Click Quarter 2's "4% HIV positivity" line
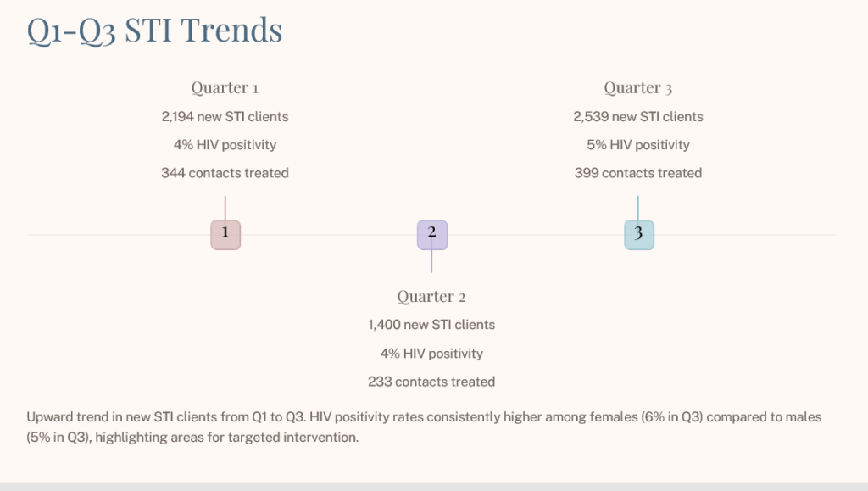 [431, 353]
